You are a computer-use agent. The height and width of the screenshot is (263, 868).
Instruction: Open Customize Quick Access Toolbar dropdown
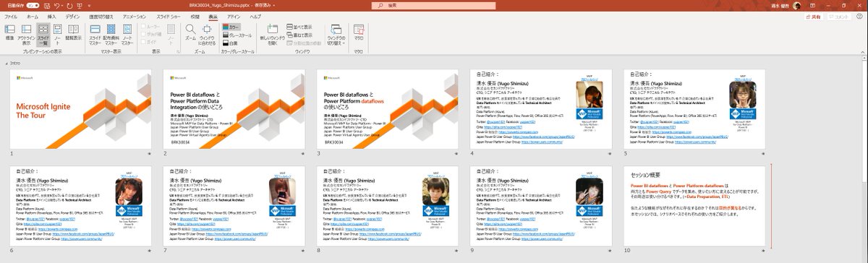(x=89, y=6)
